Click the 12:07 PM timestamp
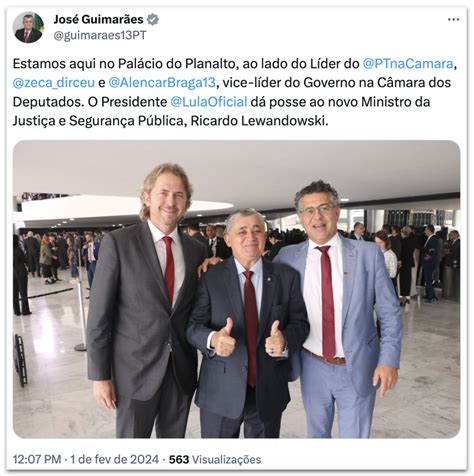 click(37, 459)
